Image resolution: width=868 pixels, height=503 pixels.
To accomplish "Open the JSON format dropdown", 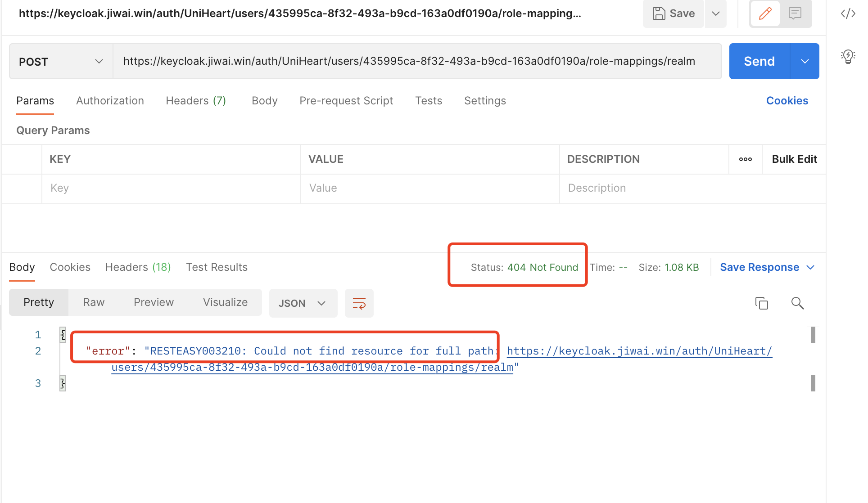I will click(x=303, y=303).
